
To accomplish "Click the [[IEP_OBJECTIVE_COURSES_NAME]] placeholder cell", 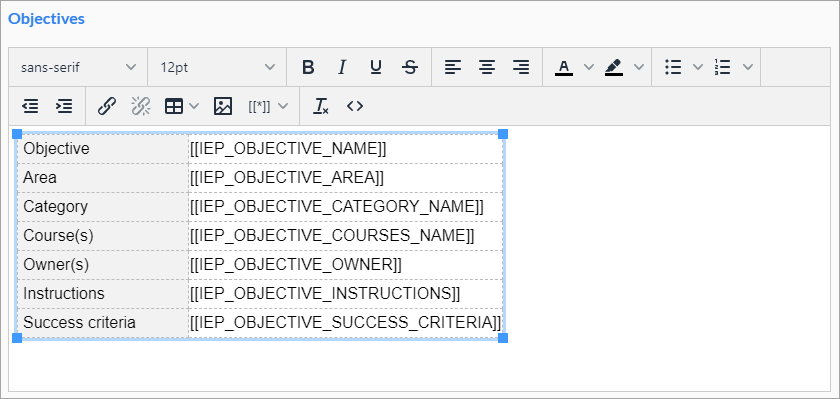I will (346, 236).
